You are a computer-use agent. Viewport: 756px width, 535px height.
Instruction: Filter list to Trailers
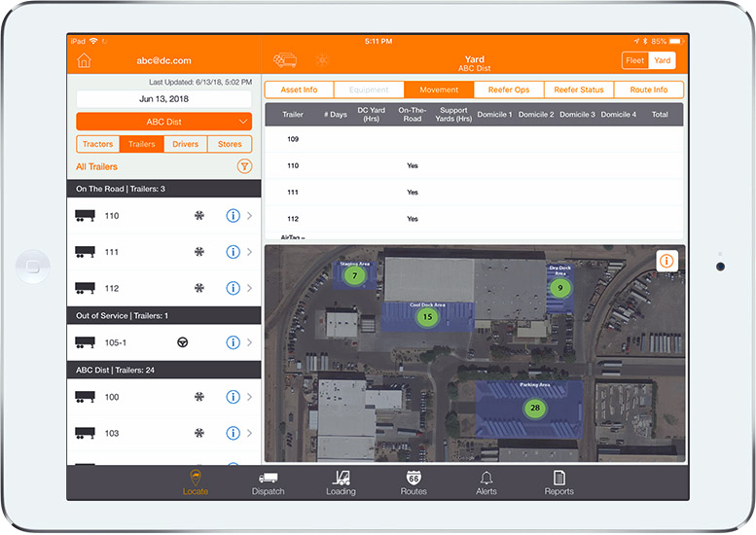click(142, 144)
